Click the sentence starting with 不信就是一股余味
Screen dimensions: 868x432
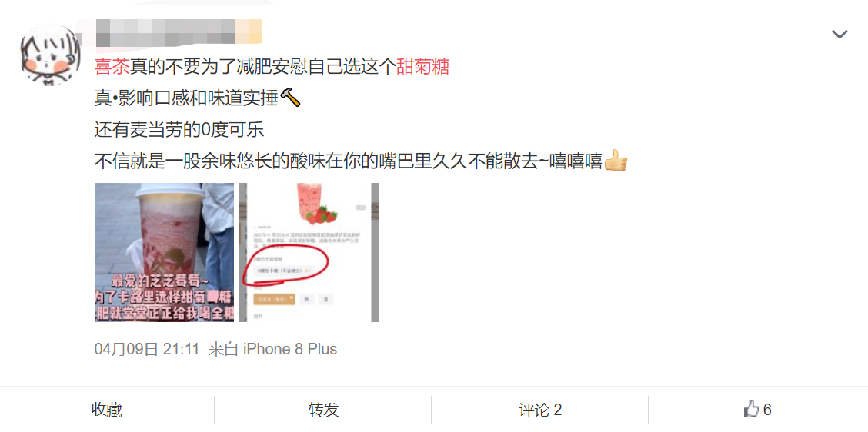pyautogui.click(x=348, y=161)
